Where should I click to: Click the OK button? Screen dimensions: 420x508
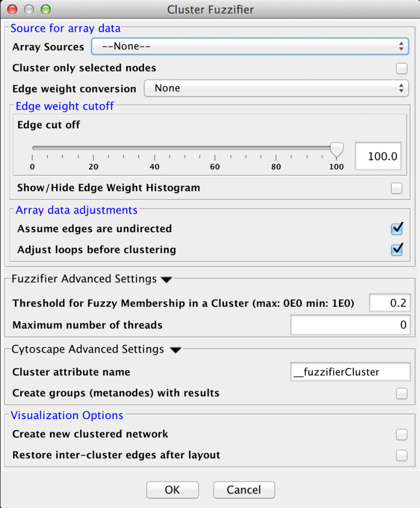(x=172, y=489)
